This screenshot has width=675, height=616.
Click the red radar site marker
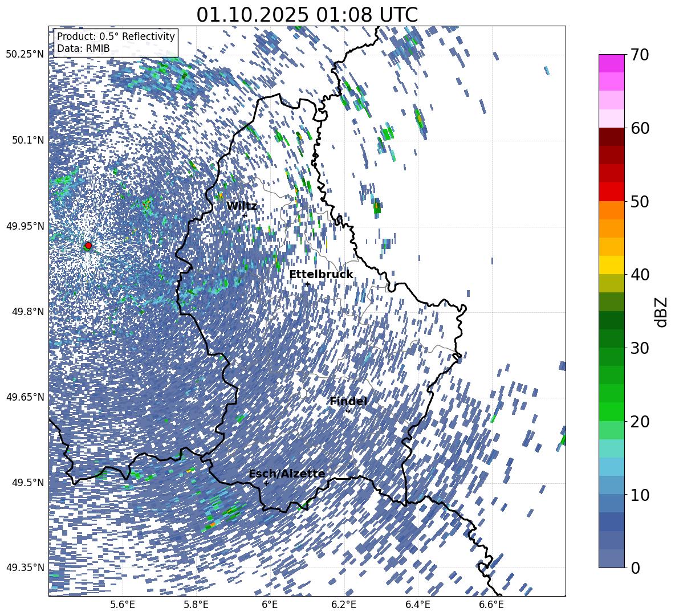click(88, 246)
